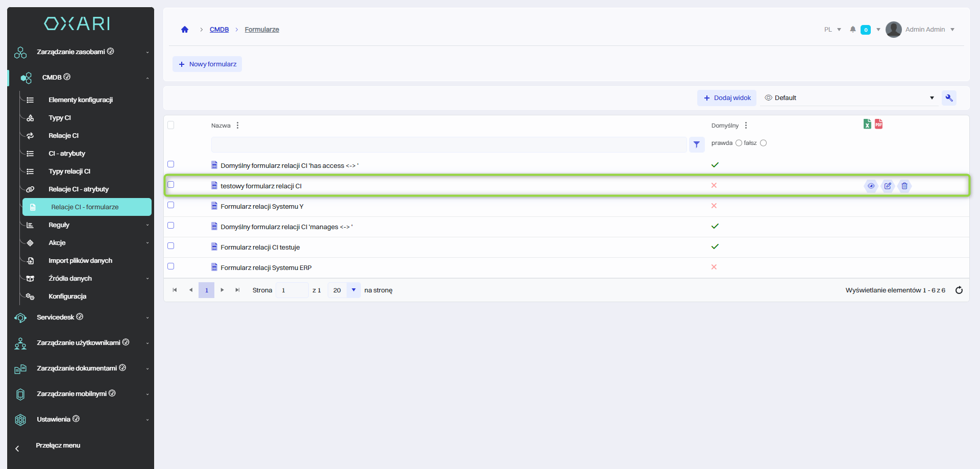
Task: Select the 'fałsz' radio filter
Action: coord(763,143)
